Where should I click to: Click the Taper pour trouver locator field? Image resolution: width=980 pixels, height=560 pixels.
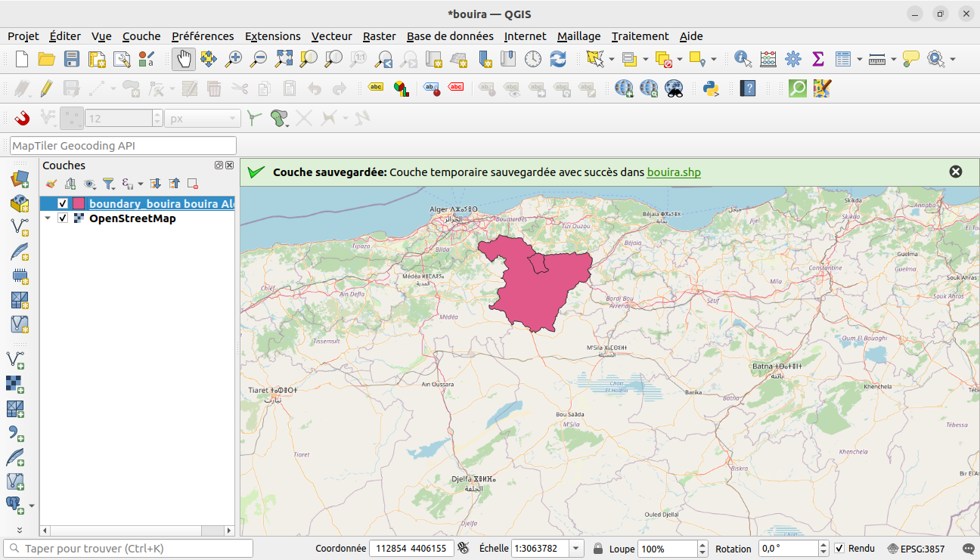[129, 549]
